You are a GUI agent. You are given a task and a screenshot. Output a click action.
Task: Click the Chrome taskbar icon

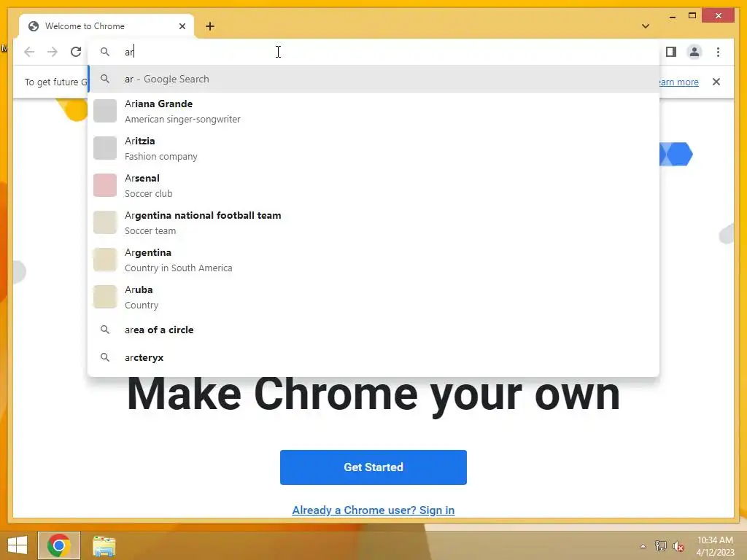pos(59,545)
